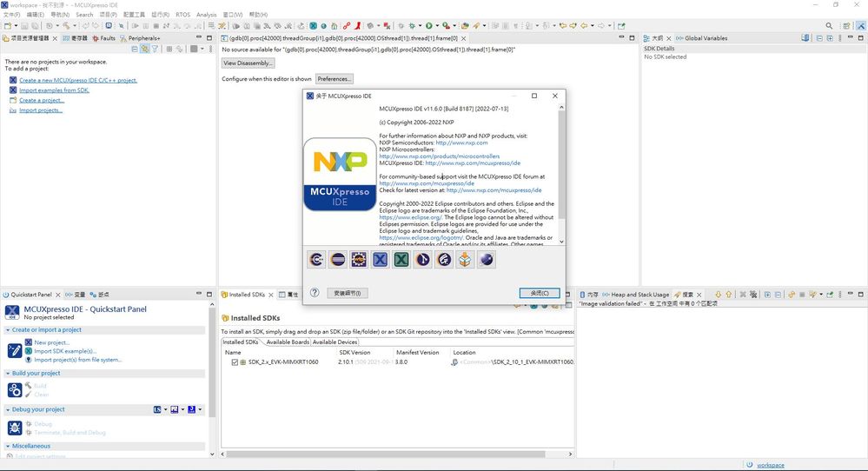Click the red PDF icon in main toolbar
Image resolution: width=868 pixels, height=471 pixels.
[359, 25]
